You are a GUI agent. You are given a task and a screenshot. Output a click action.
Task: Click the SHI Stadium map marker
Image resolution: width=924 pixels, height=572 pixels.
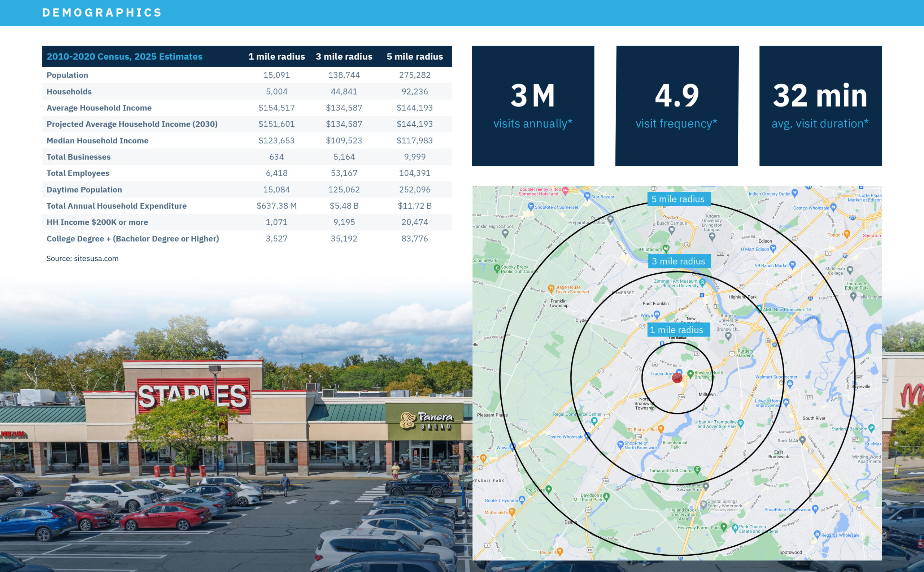coord(666,248)
